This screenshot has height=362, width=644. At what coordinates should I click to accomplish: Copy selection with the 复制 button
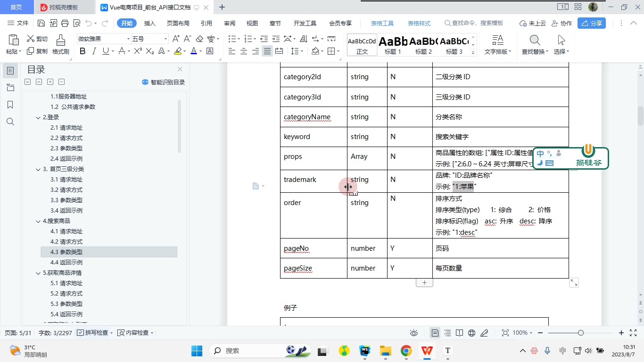tap(37, 51)
